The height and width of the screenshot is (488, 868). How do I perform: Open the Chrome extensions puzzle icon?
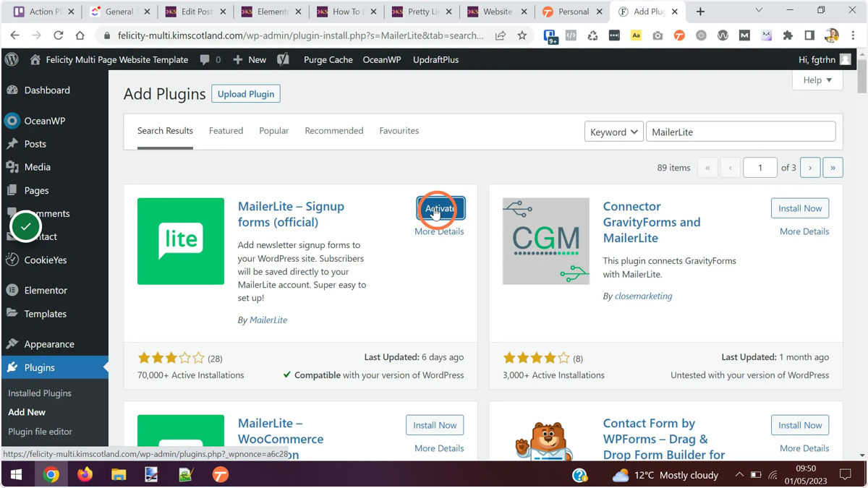point(788,35)
